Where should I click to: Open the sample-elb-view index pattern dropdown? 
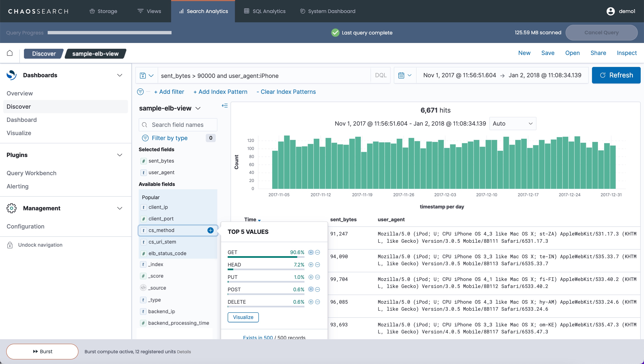pos(170,108)
